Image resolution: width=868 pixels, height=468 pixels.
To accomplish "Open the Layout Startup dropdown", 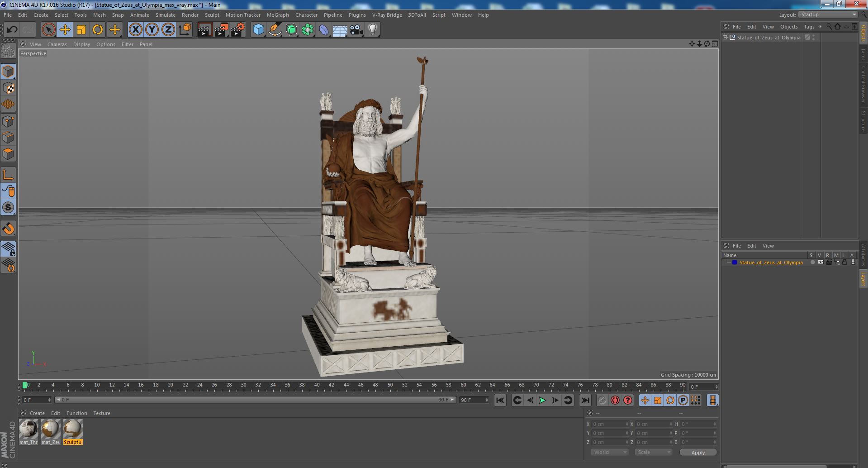I will pyautogui.click(x=828, y=15).
